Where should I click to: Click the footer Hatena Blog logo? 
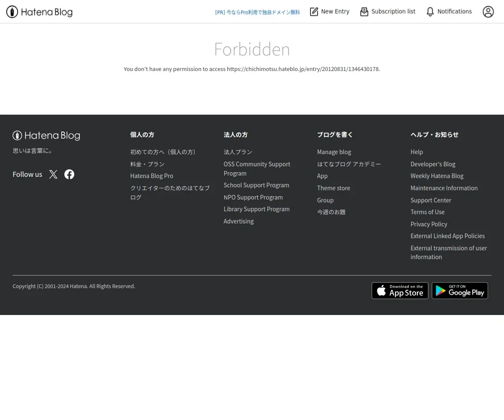point(46,135)
